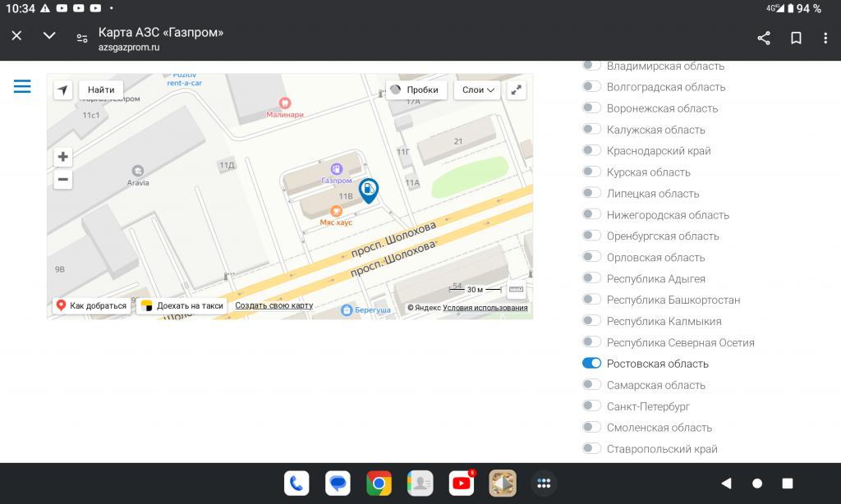
Task: Toggle Волгоградская область switch
Action: pyautogui.click(x=591, y=86)
